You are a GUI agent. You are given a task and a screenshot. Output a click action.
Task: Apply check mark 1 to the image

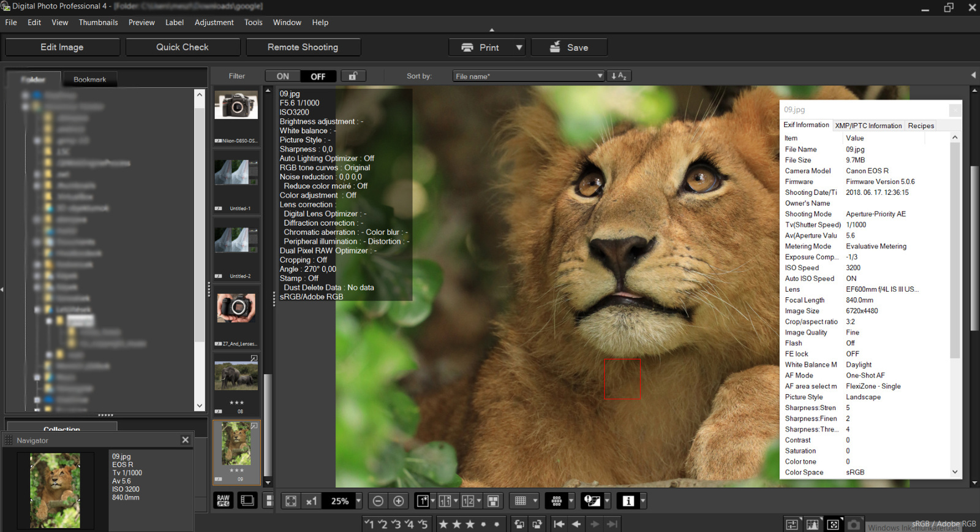[369, 524]
